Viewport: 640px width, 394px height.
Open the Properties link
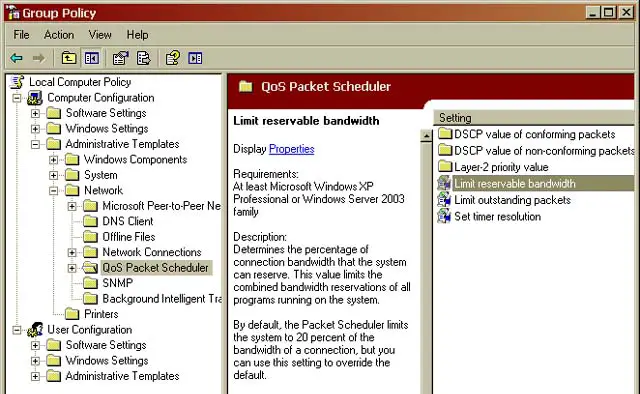[291, 149]
